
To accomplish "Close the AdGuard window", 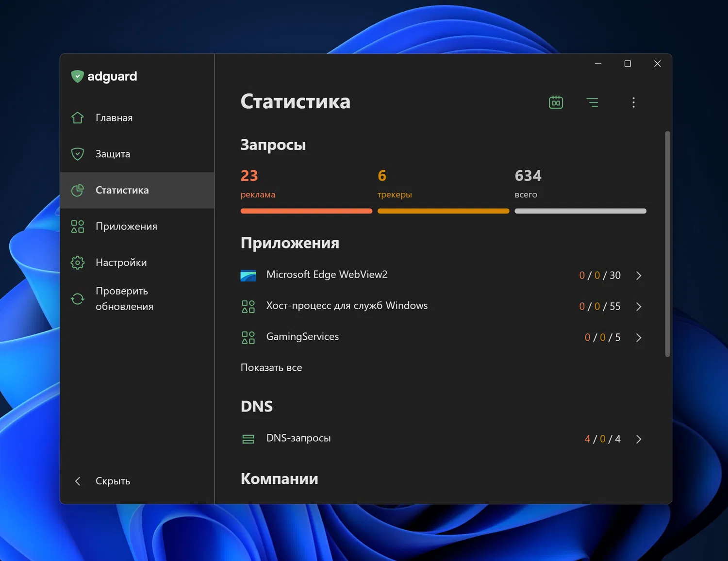I will click(657, 64).
